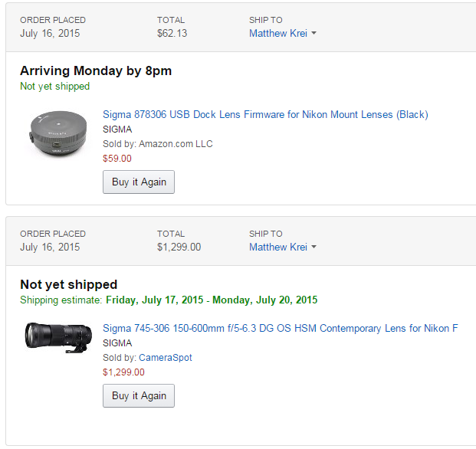Visit the CameraSpot seller page
476x449 pixels.
(x=166, y=358)
